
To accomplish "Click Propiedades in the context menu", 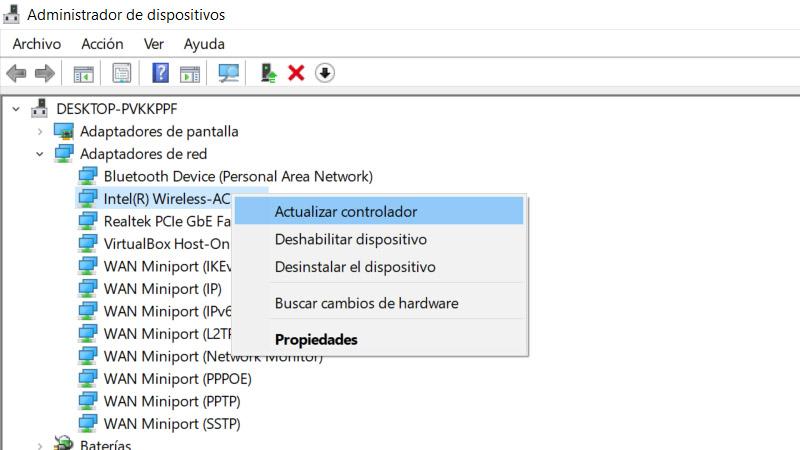I will click(x=316, y=340).
